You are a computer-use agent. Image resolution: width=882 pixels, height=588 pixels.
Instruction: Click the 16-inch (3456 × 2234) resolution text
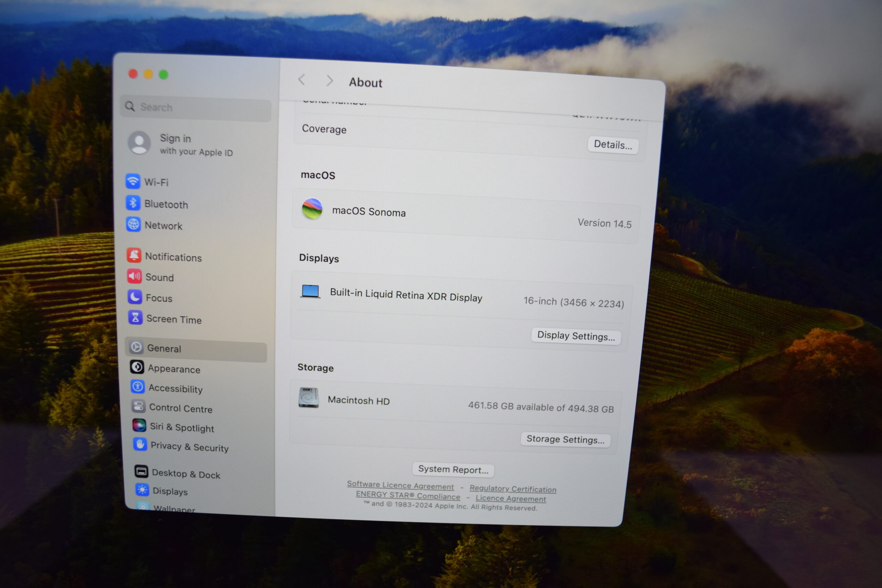(574, 302)
